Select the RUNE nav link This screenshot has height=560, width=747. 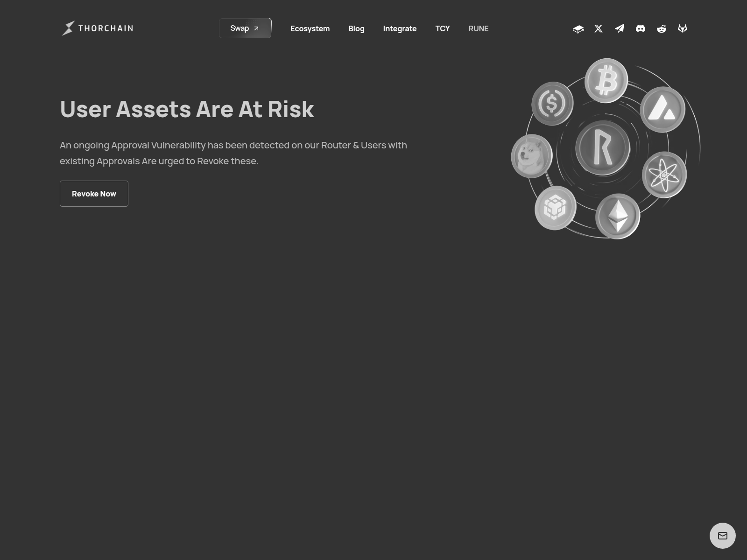coord(479,28)
